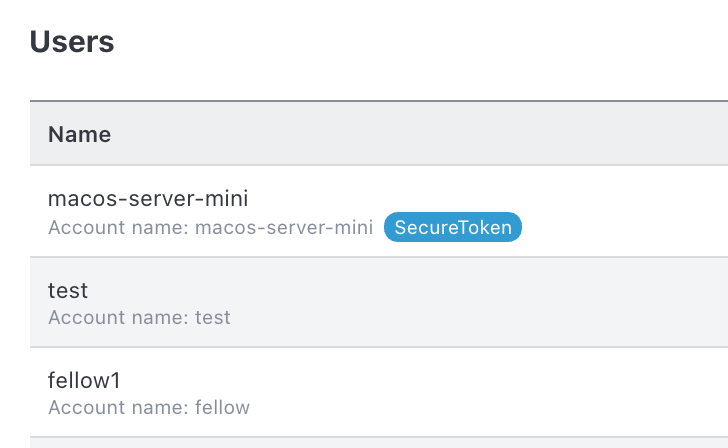Screen dimensions: 728x448
Task: Select the test user name
Action: (x=68, y=291)
